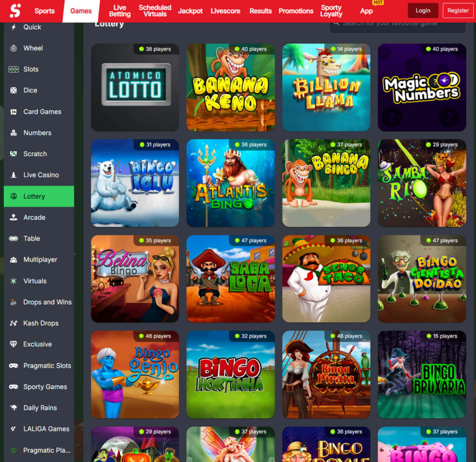Click the Kash Drops icon
This screenshot has height=462, width=476.
pyautogui.click(x=13, y=323)
